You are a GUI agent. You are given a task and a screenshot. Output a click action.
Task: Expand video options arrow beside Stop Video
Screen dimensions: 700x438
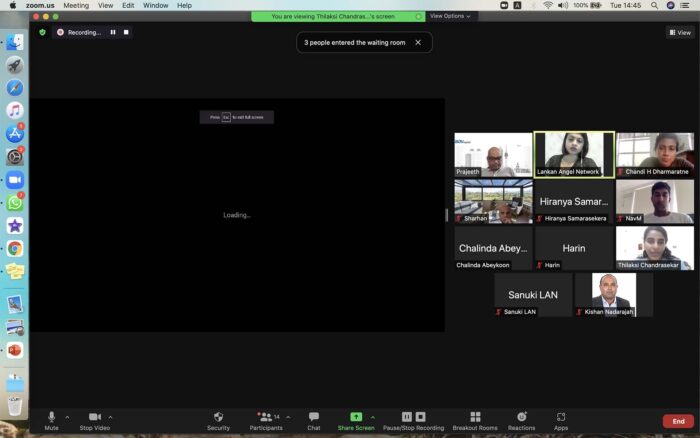pyautogui.click(x=111, y=417)
